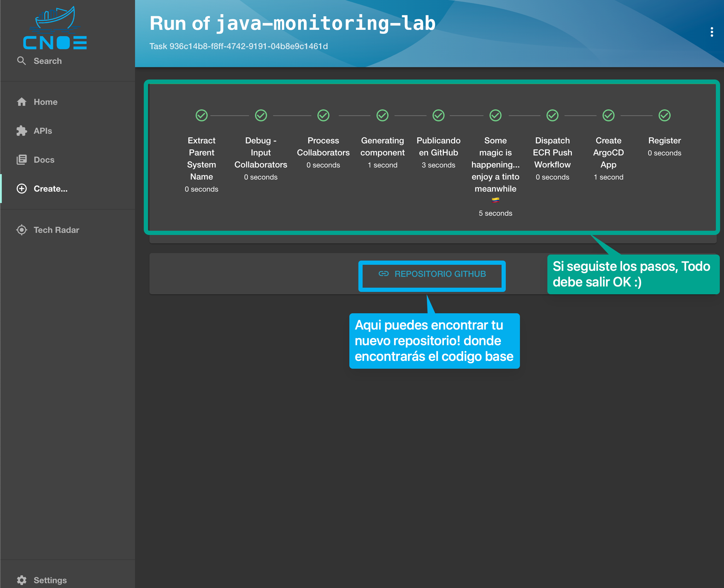Select the Extract Parent System Name step

click(201, 158)
